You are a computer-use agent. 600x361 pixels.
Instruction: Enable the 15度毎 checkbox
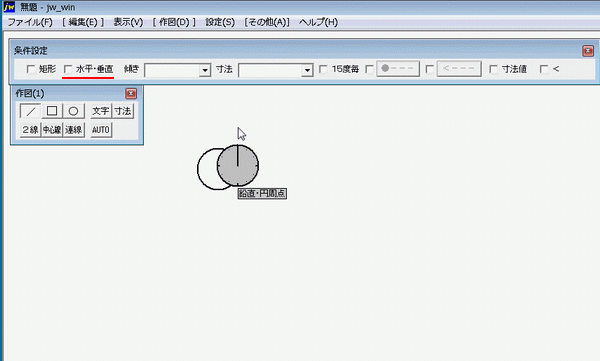tap(323, 69)
